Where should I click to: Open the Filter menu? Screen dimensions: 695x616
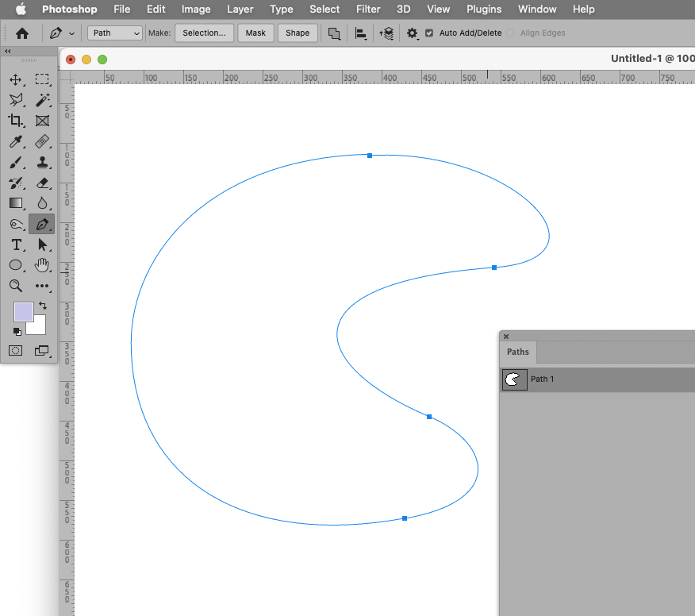367,10
